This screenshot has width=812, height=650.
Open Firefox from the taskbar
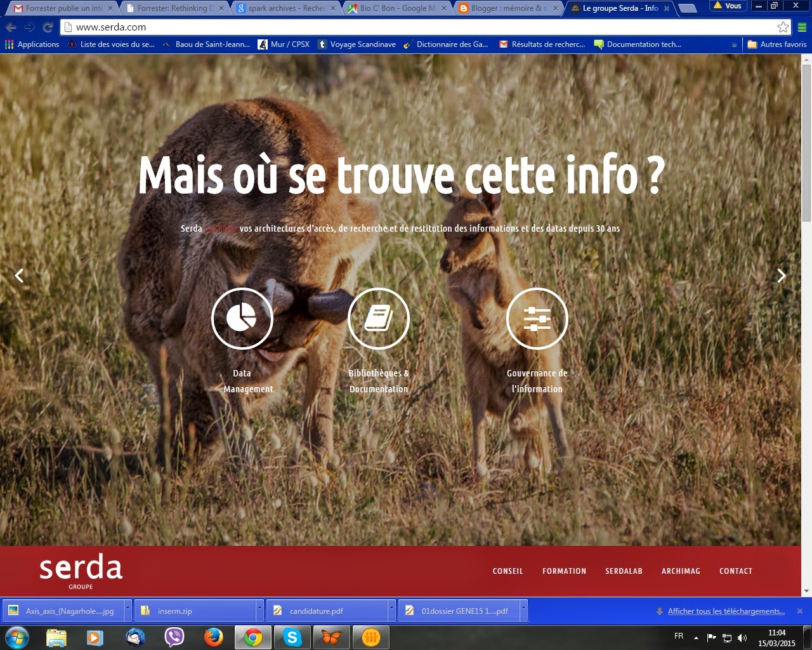214,637
